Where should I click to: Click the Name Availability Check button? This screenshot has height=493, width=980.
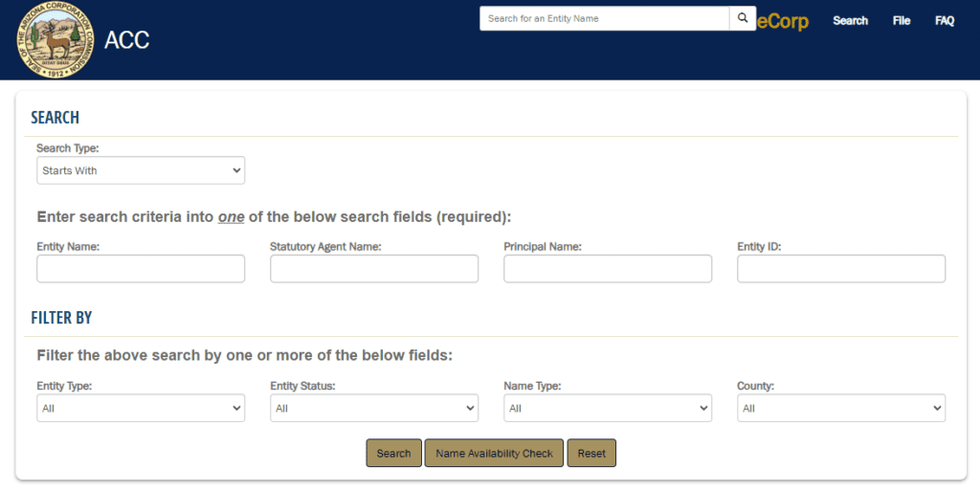tap(494, 454)
